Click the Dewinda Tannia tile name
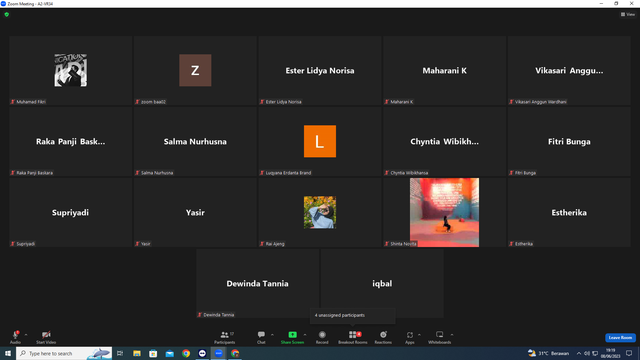The height and width of the screenshot is (360, 640). 258,284
